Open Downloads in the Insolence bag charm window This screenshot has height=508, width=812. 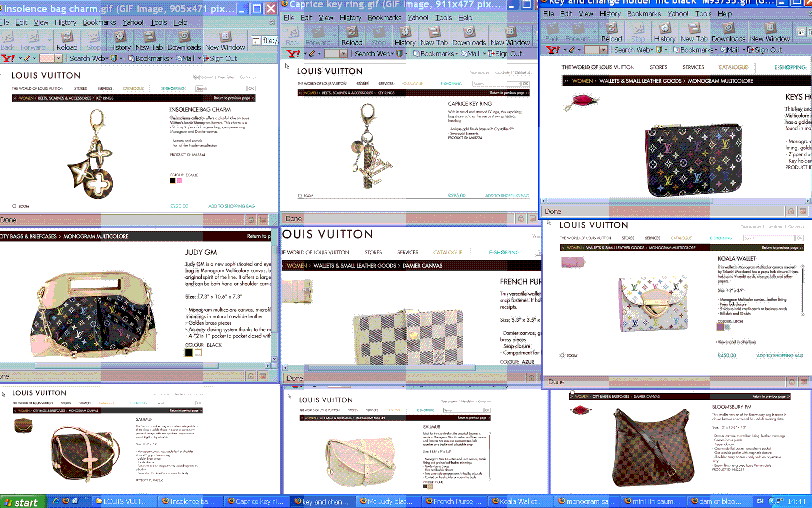[184, 41]
